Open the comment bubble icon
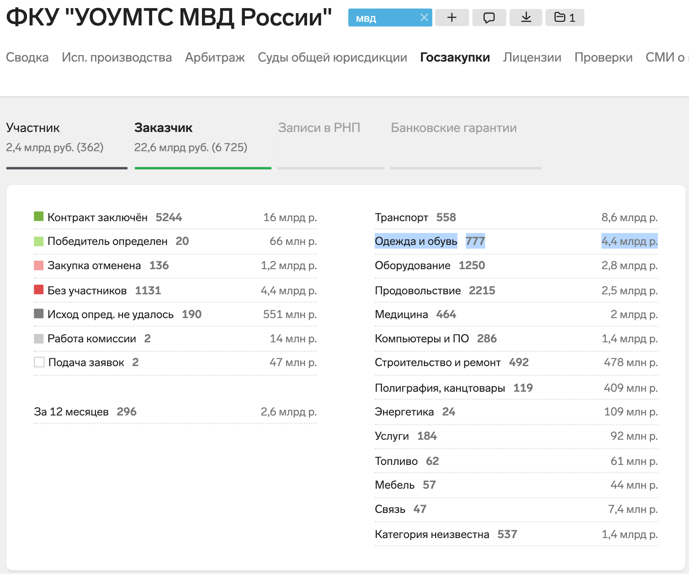The width and height of the screenshot is (689, 574). tap(489, 18)
